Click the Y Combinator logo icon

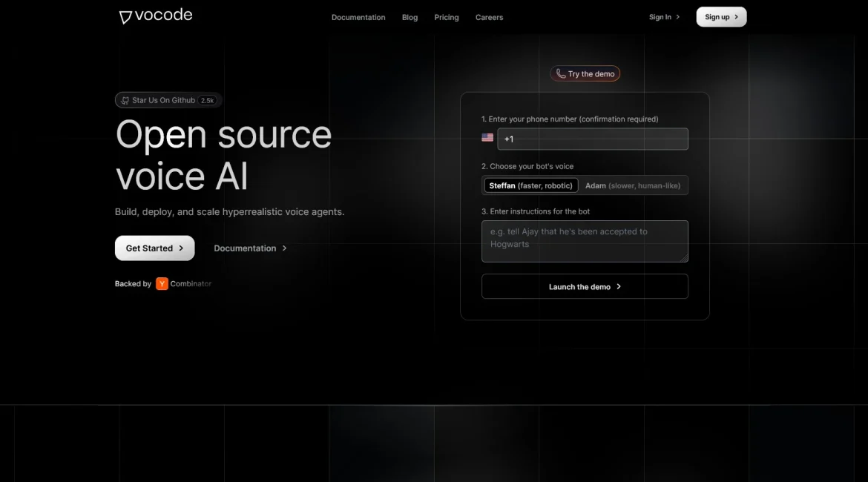pyautogui.click(x=162, y=284)
